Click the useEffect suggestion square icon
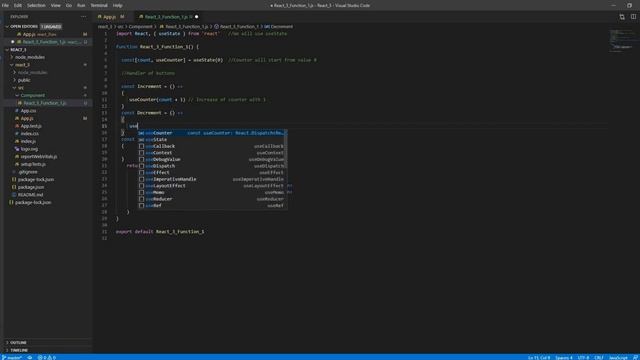The height and width of the screenshot is (360, 640). (x=141, y=173)
